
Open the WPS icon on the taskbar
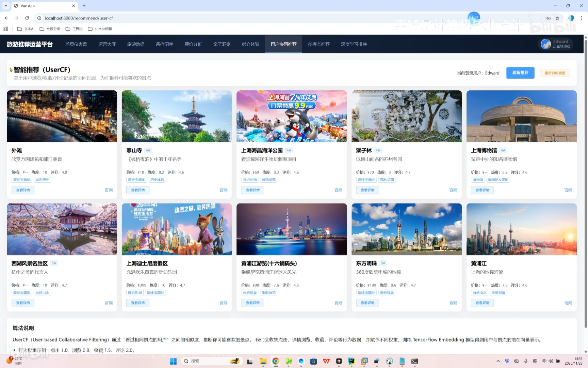tap(326, 361)
